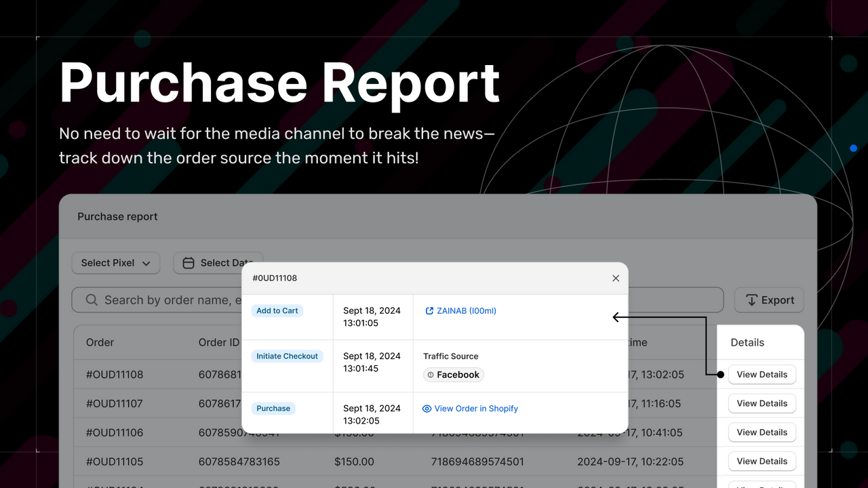The image size is (868, 488).
Task: Click the Order column header
Action: point(100,342)
